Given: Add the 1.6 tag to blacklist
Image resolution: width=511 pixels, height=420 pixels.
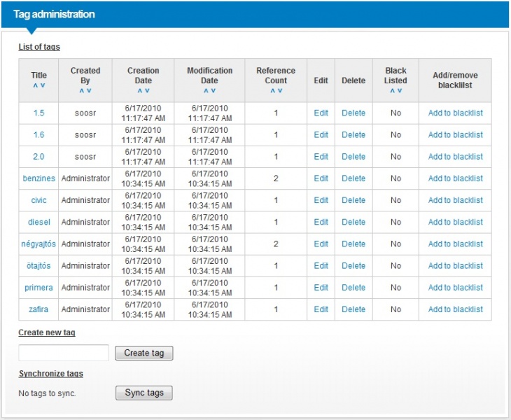Looking at the screenshot, I should 456,135.
